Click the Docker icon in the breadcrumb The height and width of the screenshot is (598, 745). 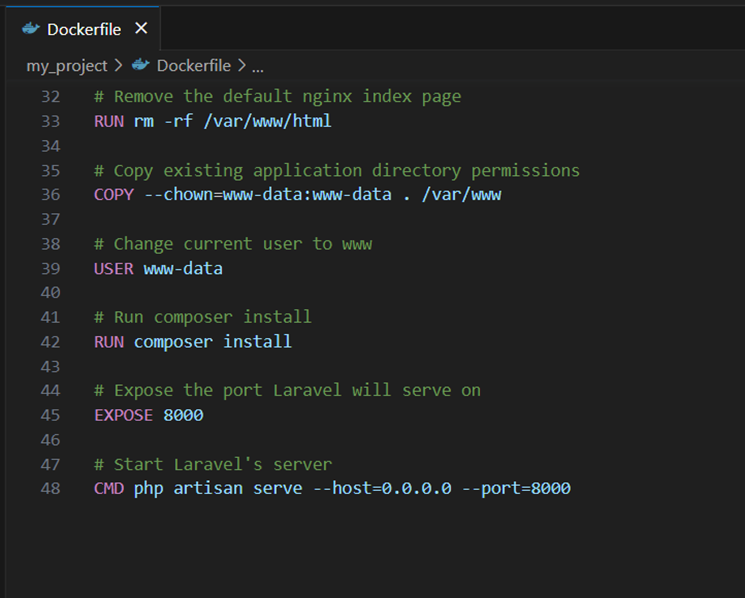141,65
